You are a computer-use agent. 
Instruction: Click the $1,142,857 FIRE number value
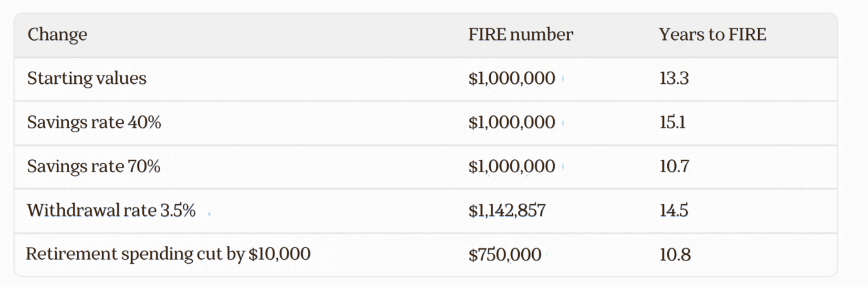tap(507, 210)
